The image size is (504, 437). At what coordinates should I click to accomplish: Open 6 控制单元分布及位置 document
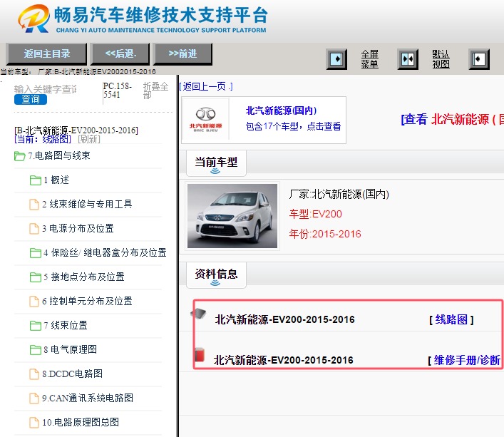coord(87,301)
